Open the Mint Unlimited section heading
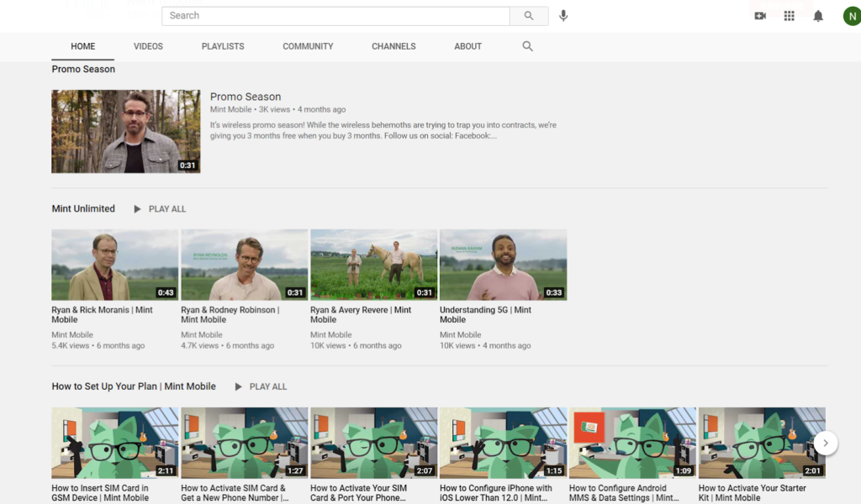The width and height of the screenshot is (861, 504). click(83, 209)
